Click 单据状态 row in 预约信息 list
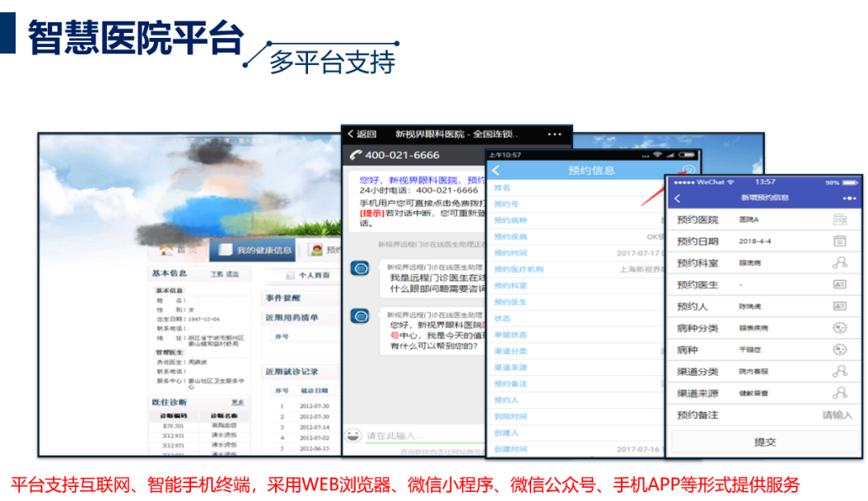 (x=576, y=335)
